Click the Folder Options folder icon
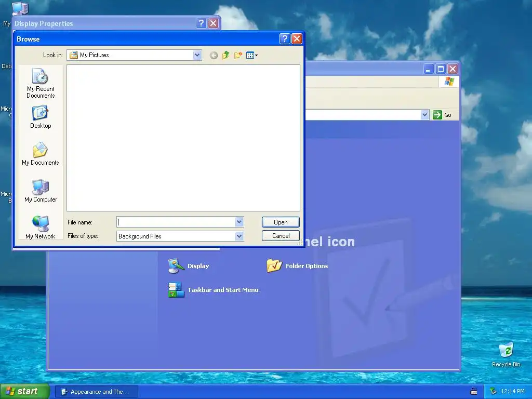The image size is (532, 399). coord(274,265)
